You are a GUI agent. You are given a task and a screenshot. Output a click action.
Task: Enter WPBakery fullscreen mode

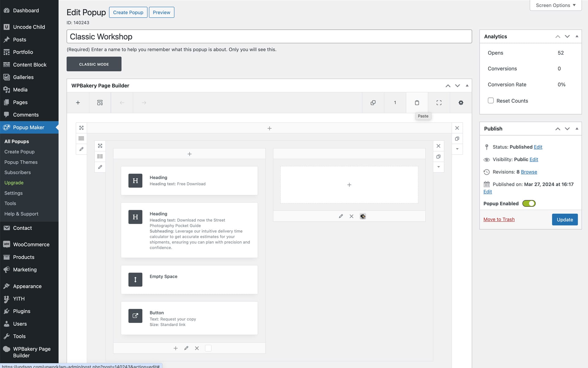point(439,103)
